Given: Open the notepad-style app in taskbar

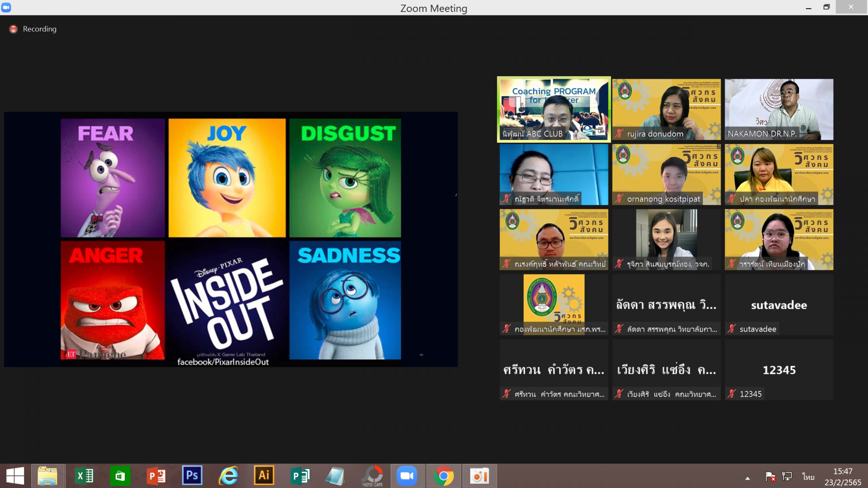Looking at the screenshot, I should pyautogui.click(x=335, y=476).
